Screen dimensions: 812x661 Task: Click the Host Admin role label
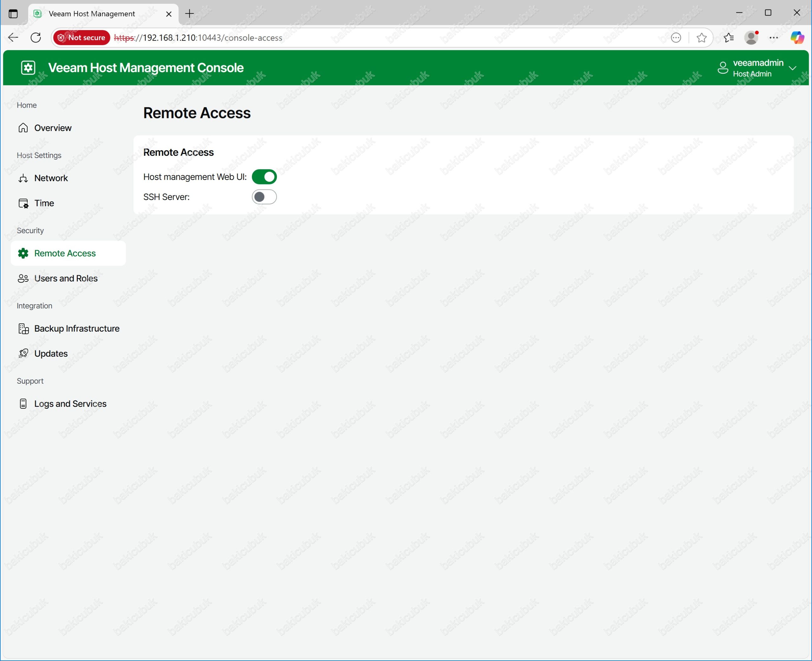pos(752,74)
